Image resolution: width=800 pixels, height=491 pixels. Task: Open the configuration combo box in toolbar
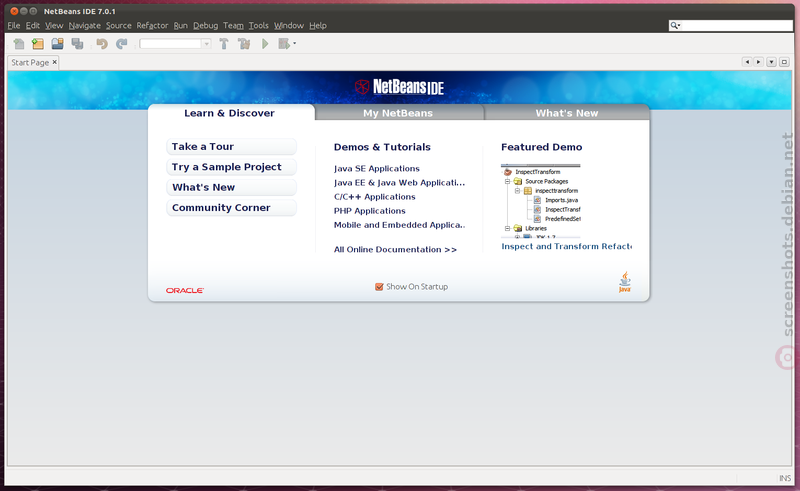[x=176, y=44]
